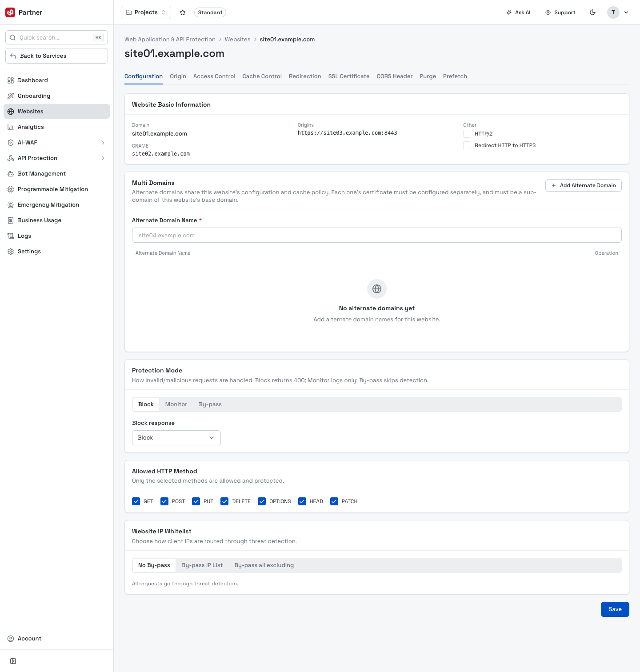The width and height of the screenshot is (640, 672).
Task: Uncheck the PUT method checkbox
Action: pyautogui.click(x=196, y=501)
